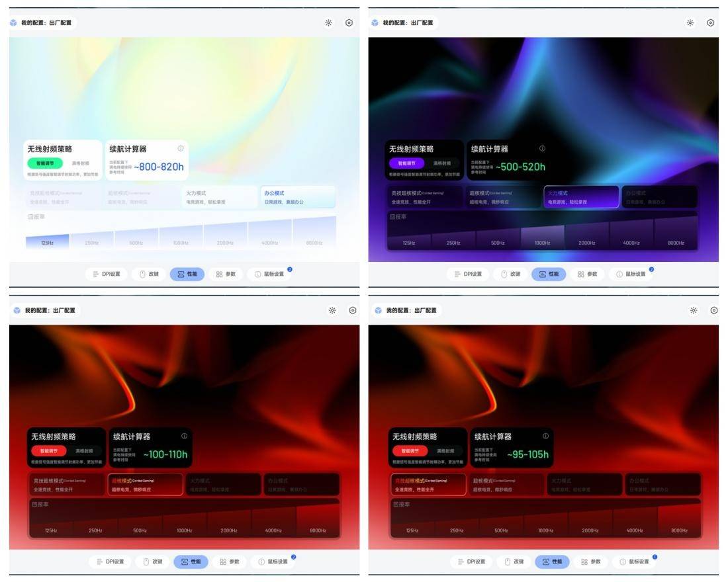
Task: Open 我的配置 profile selector in the ~95-105h panel
Action: point(411,310)
